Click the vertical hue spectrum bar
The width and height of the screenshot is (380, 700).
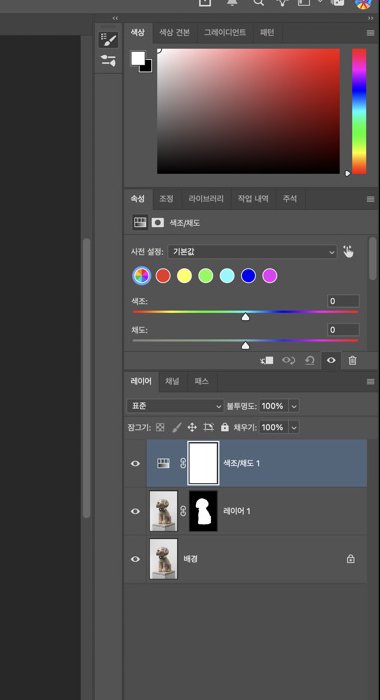[359, 111]
